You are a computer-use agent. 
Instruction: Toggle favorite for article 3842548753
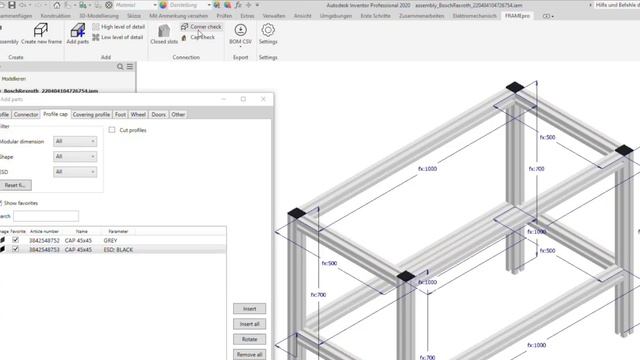tap(16, 249)
